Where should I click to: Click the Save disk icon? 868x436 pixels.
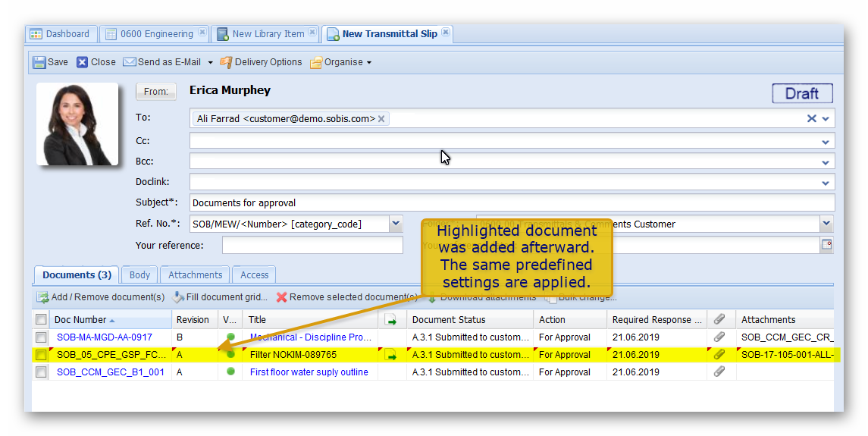[39, 62]
